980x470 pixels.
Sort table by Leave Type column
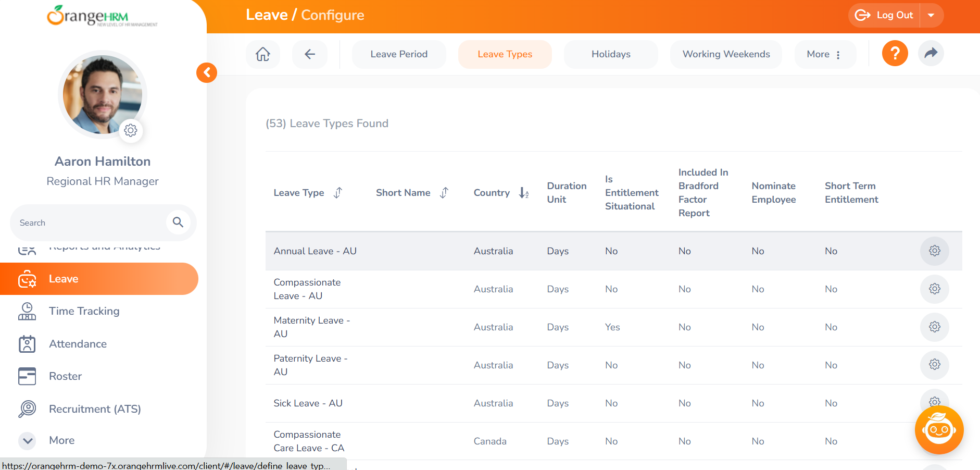[338, 193]
